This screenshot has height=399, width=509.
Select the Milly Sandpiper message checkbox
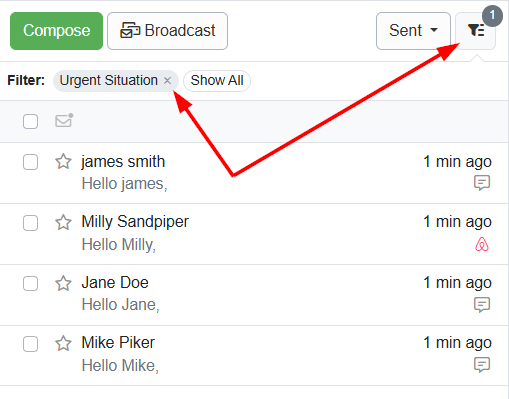[30, 223]
